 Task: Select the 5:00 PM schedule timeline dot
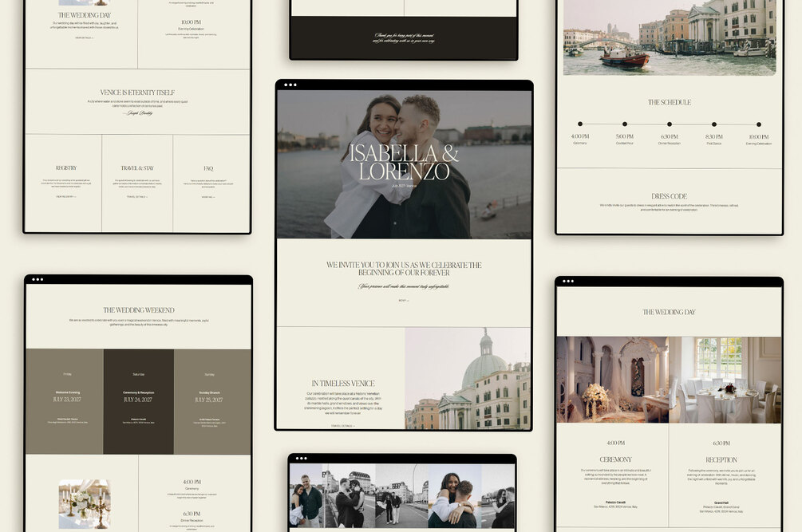[625, 124]
